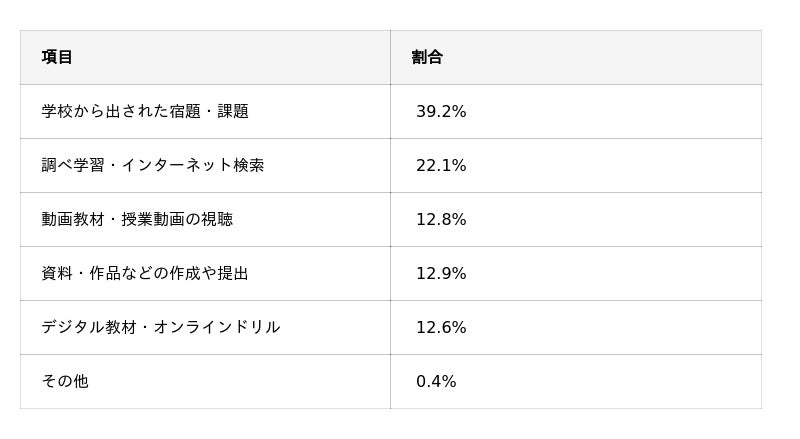Click the word インターネット in second row
800x439 pixels.
tap(177, 165)
